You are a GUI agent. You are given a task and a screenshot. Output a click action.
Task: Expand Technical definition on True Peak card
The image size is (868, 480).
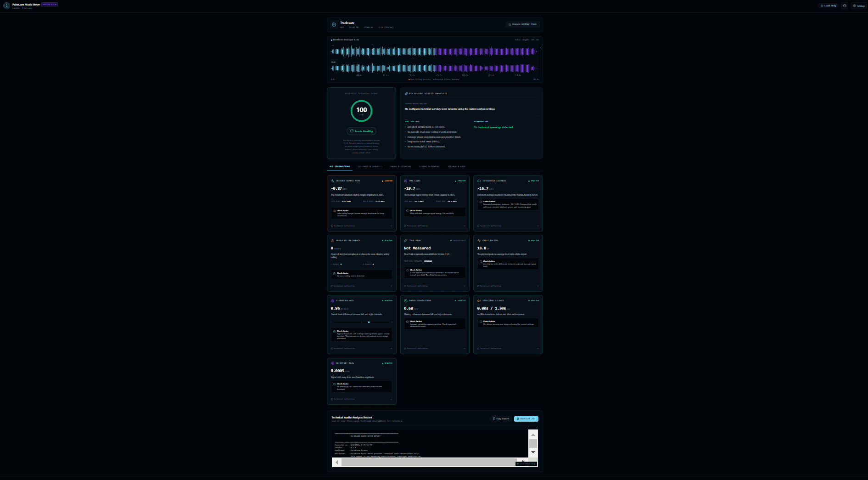click(435, 286)
